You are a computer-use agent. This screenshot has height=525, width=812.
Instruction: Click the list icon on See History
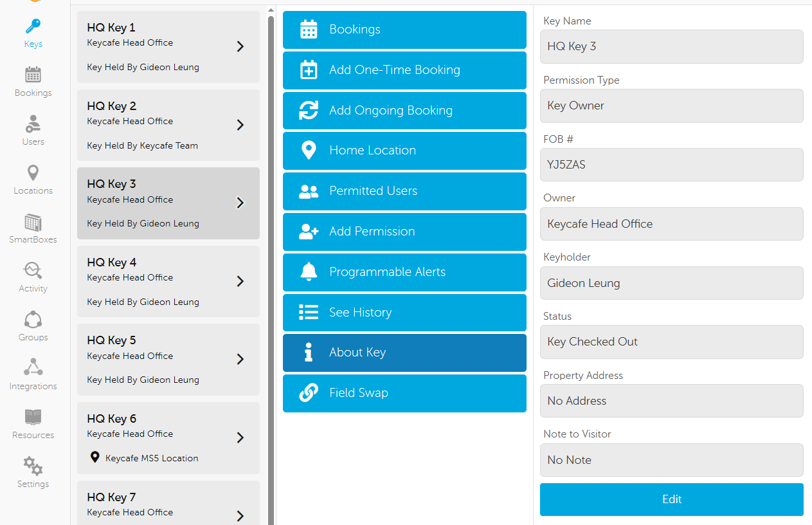click(309, 312)
